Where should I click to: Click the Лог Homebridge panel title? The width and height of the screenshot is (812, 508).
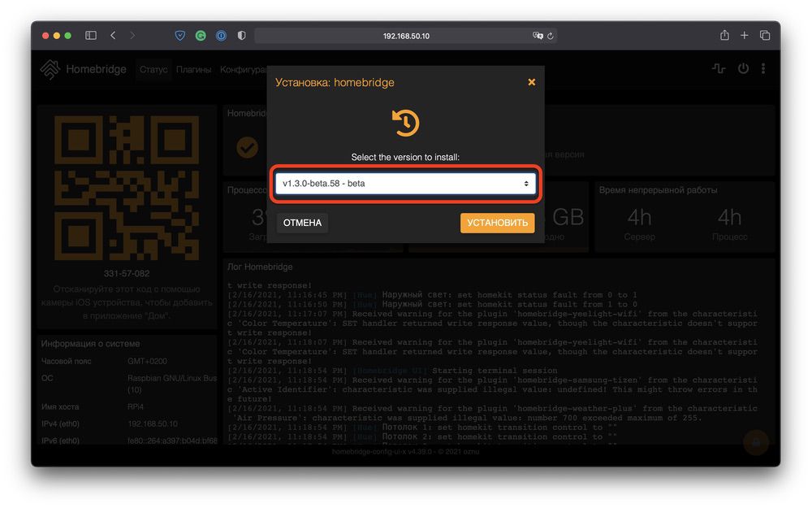click(x=260, y=267)
